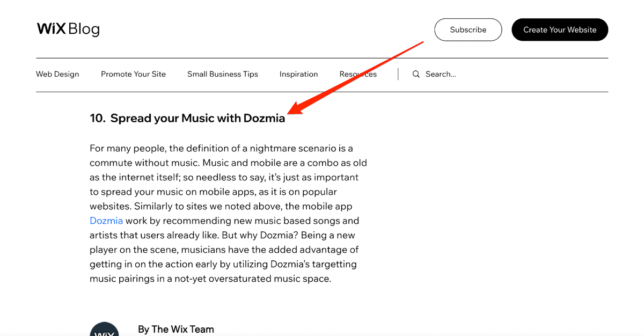This screenshot has width=644, height=336.
Task: Click the search magnifier icon
Action: [416, 74]
